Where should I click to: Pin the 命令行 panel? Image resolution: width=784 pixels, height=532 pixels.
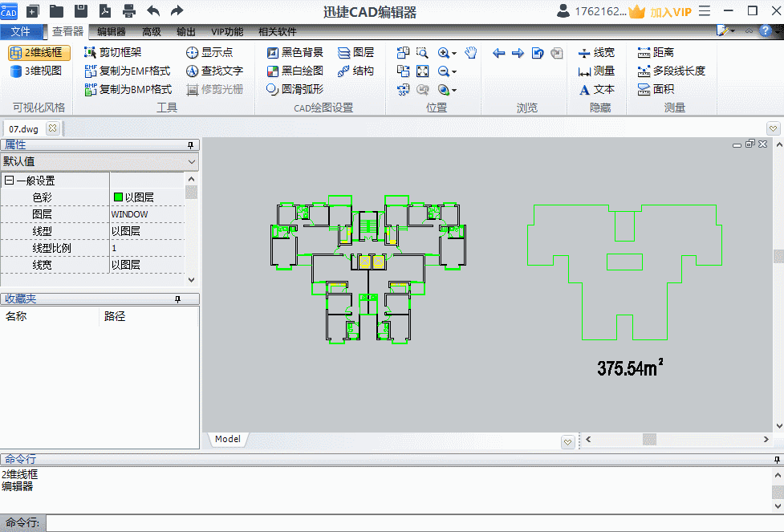point(777,459)
